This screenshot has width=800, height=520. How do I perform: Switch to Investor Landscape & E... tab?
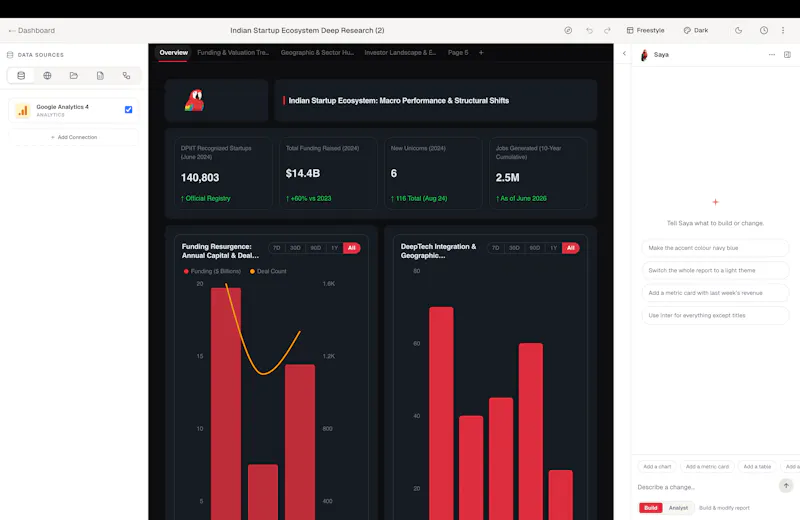[400, 53]
